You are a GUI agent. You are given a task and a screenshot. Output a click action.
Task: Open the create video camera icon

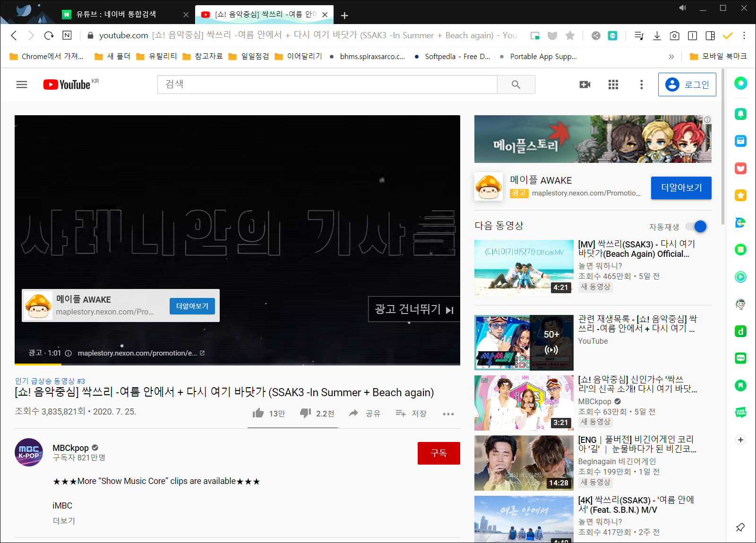tap(585, 85)
